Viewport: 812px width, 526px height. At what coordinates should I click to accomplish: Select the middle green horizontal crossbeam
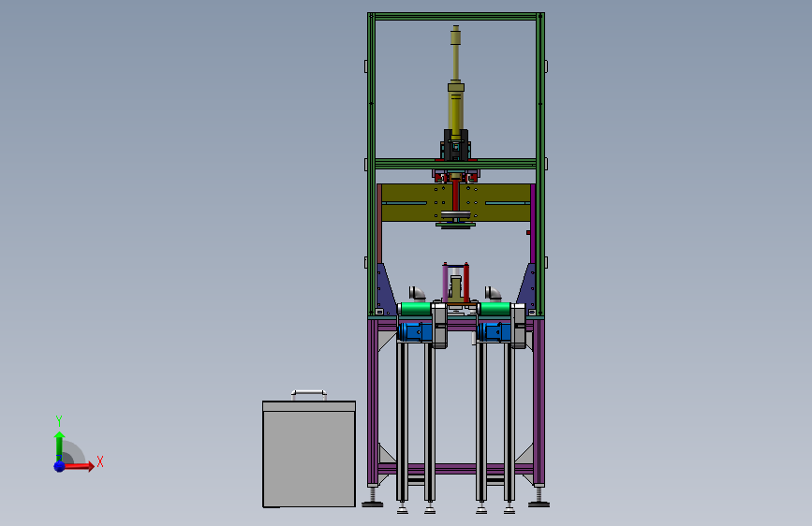tap(456, 164)
